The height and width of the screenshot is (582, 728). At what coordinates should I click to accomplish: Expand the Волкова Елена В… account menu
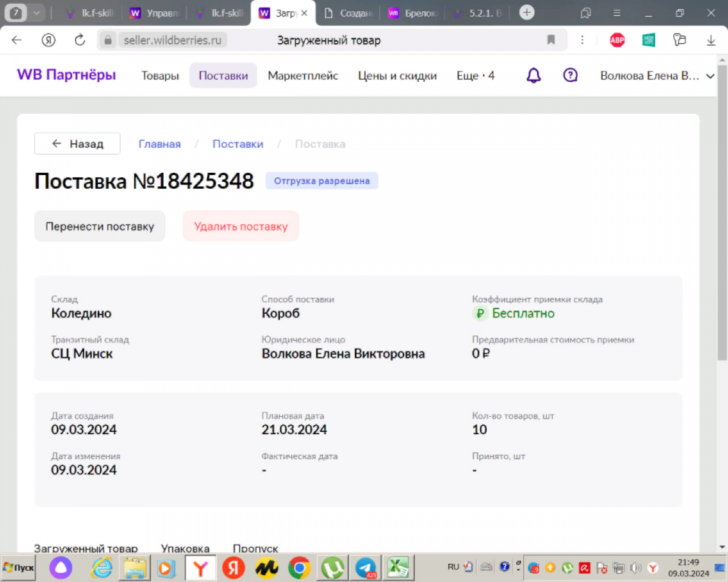tap(657, 76)
